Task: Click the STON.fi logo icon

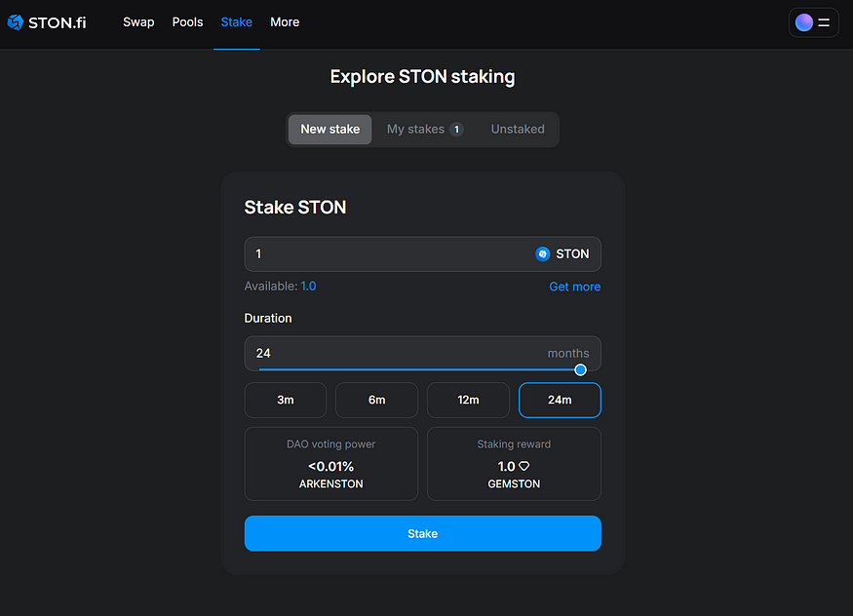Action: tap(16, 22)
